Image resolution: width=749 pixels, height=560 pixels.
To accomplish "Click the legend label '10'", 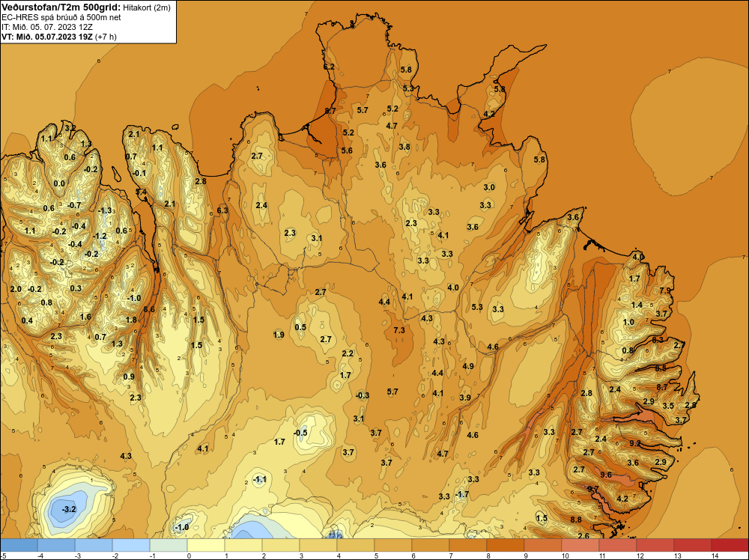I will pyautogui.click(x=565, y=556).
